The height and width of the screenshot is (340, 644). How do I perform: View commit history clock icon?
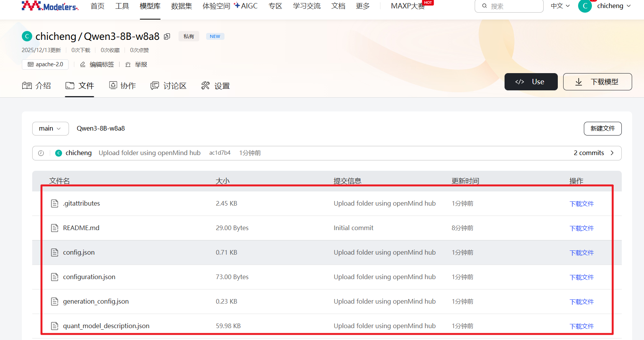[x=41, y=153]
